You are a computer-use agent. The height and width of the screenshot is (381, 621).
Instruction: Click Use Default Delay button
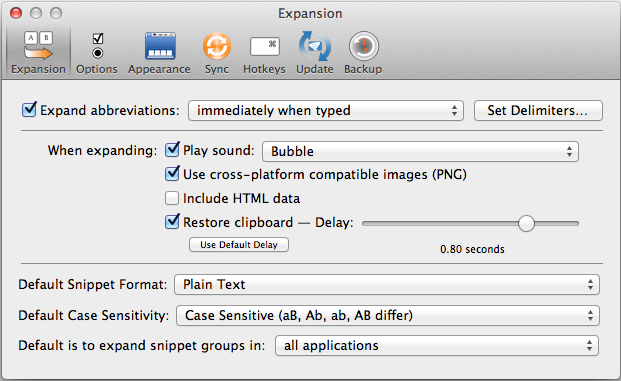(239, 245)
